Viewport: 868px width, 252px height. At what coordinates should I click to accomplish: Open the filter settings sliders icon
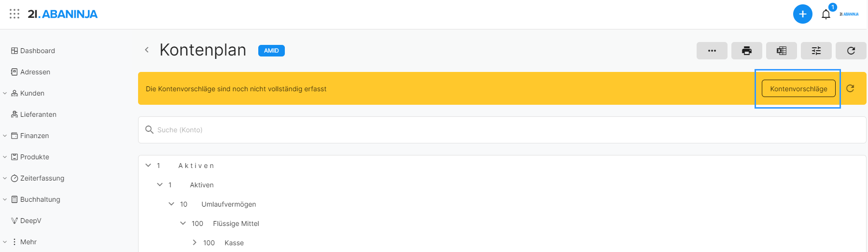click(x=816, y=51)
